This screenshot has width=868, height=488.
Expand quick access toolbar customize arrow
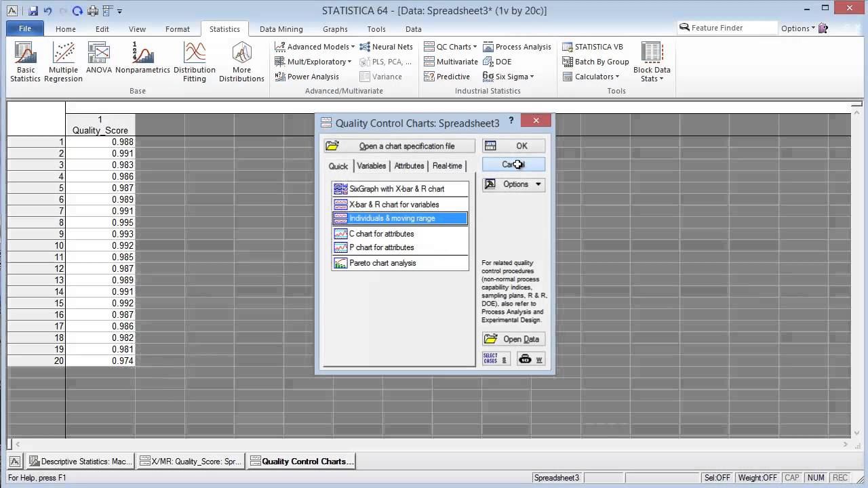pos(120,11)
